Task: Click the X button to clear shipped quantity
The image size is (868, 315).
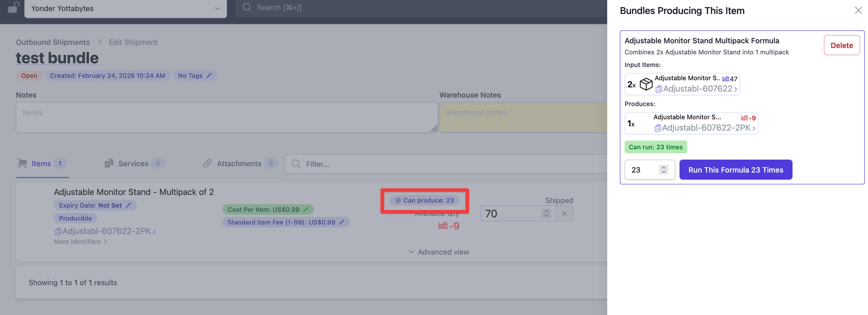Action: click(564, 214)
